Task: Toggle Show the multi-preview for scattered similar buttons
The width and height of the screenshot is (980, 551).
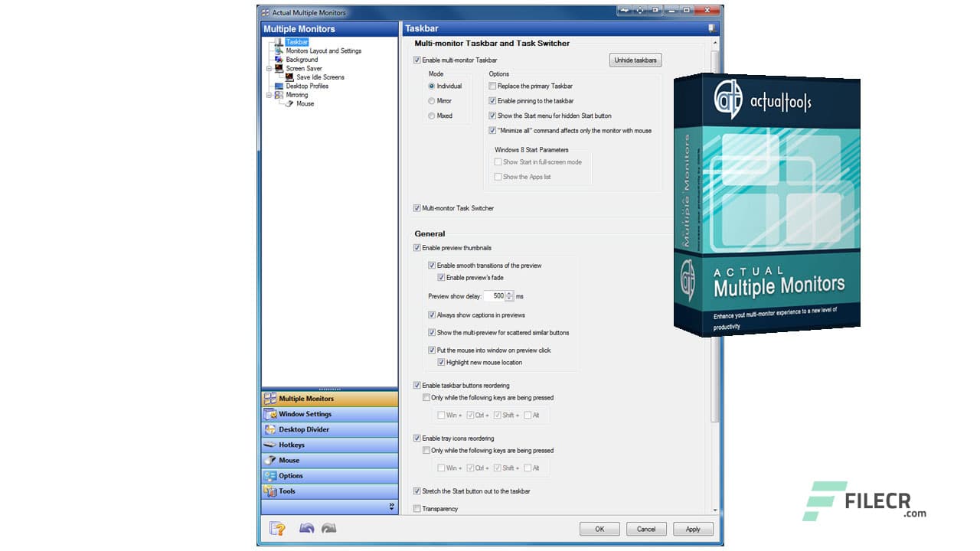Action: click(432, 333)
